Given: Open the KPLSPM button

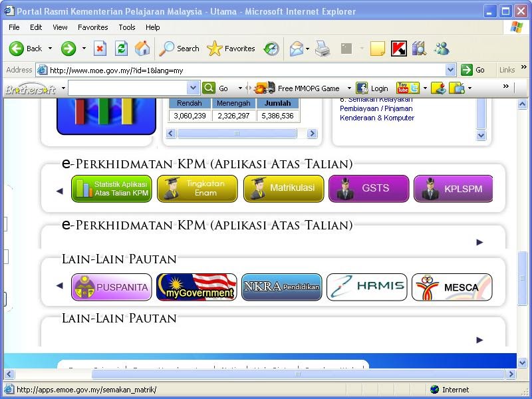Looking at the screenshot, I should coord(453,189).
